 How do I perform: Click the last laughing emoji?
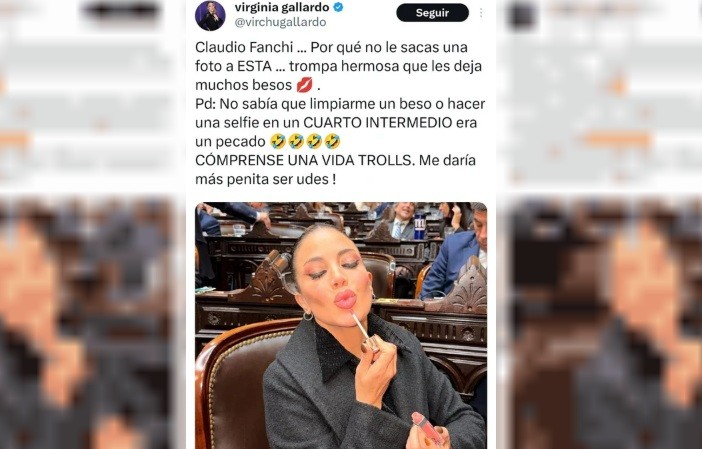(332, 141)
